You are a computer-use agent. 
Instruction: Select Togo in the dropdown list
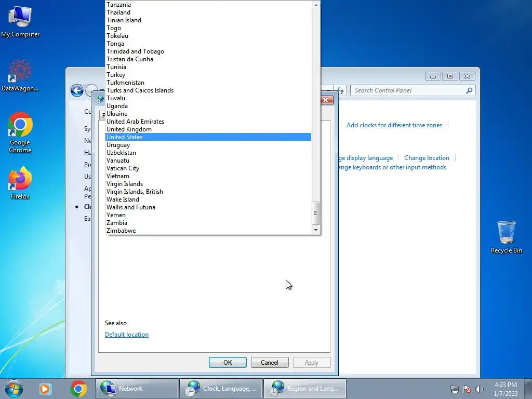(208, 28)
